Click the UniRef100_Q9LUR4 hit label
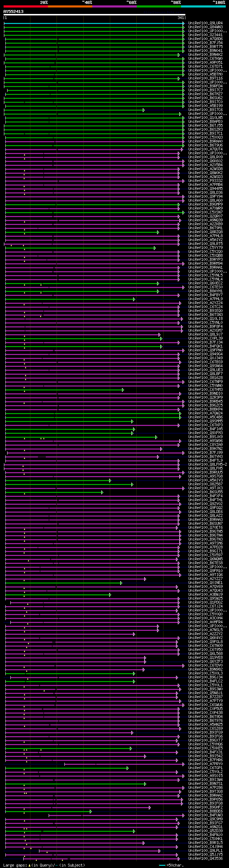Viewport: 229px width, 868px height. (x=205, y=23)
